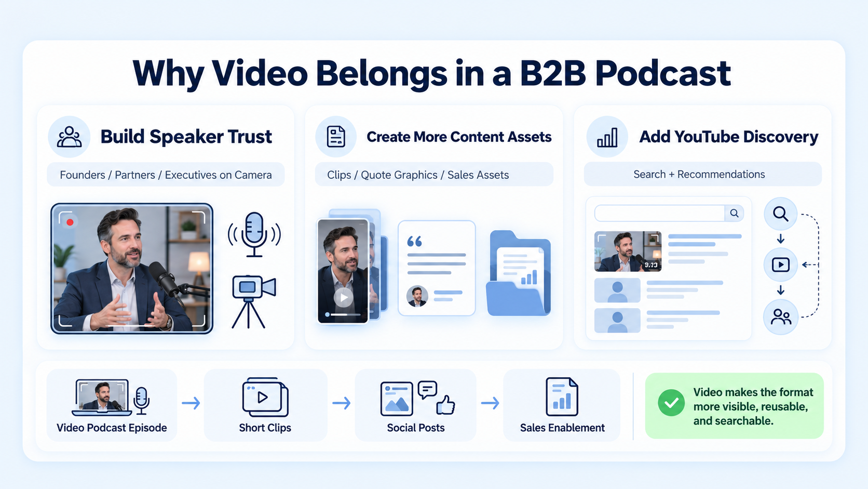Screen dimensions: 868x489
Task: Click the quotation marks on the quote card
Action: pos(414,241)
